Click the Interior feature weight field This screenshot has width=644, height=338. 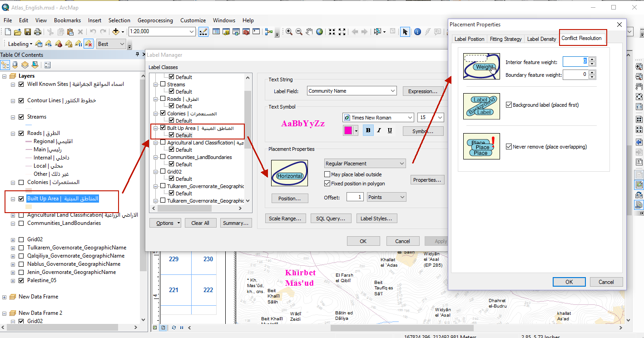point(576,61)
